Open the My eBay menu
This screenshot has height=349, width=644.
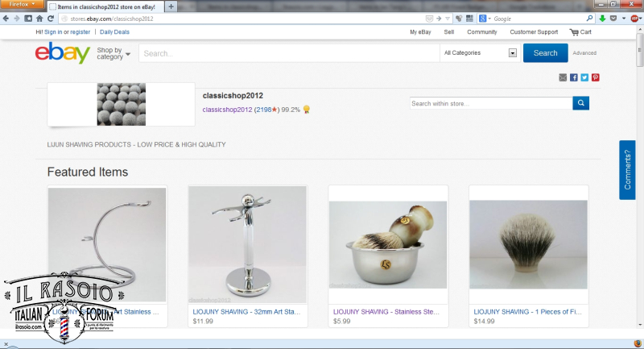pyautogui.click(x=420, y=32)
